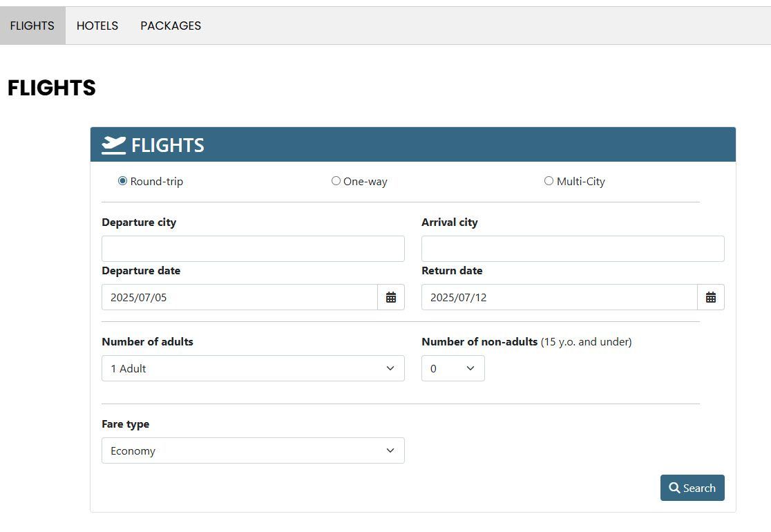
Task: Select the Round-trip radio option
Action: coord(123,181)
